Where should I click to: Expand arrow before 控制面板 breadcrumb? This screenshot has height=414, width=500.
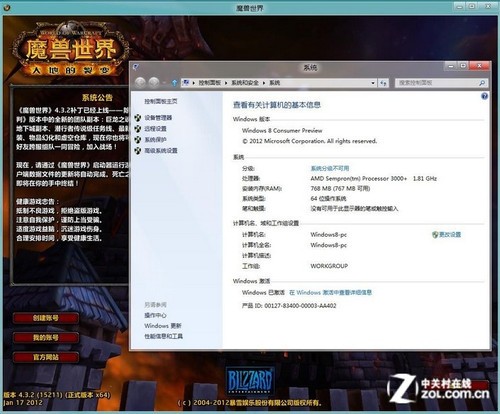(x=194, y=83)
